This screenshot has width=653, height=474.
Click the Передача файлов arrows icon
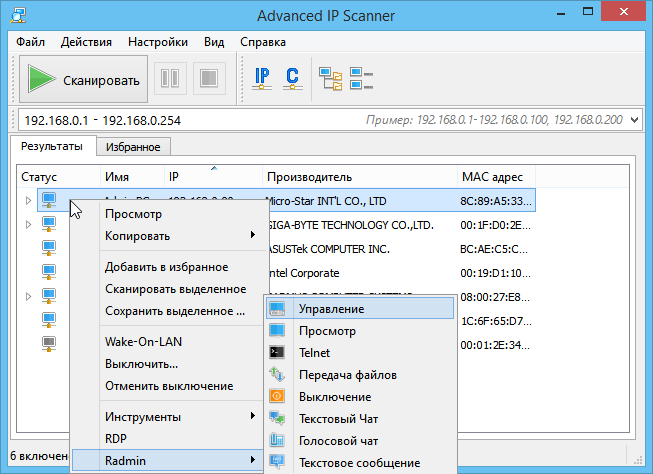277,374
